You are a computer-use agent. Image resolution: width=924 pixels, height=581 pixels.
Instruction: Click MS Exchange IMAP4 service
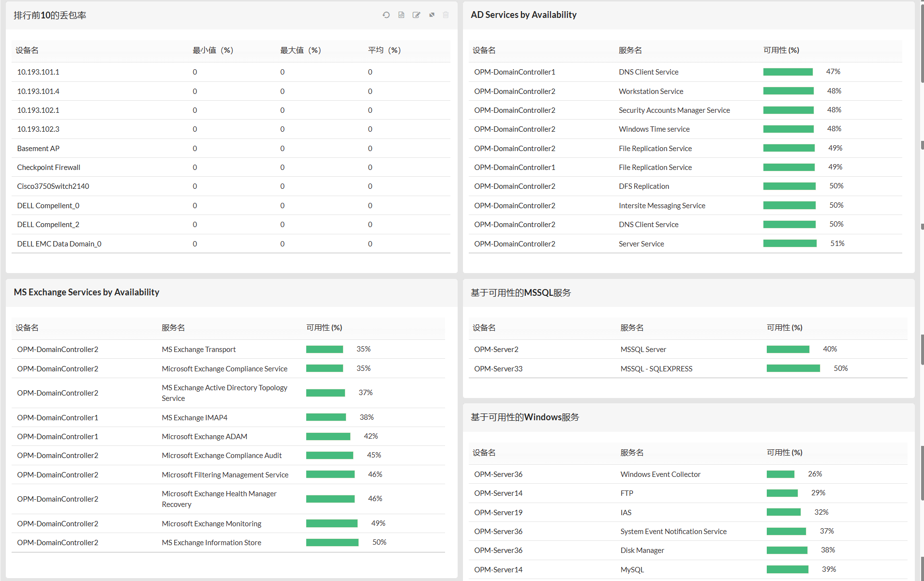point(194,418)
